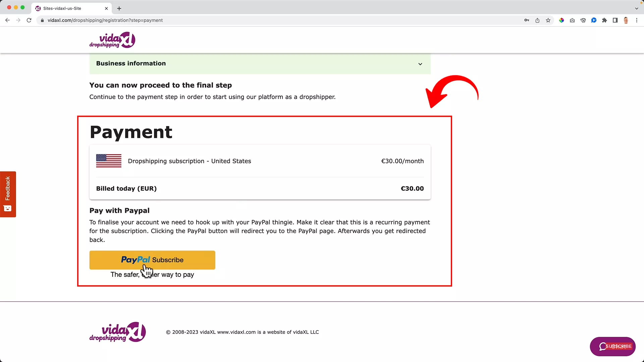This screenshot has width=644, height=362.
Task: Click the footer vidaXL dropshipping logo
Action: 117,332
